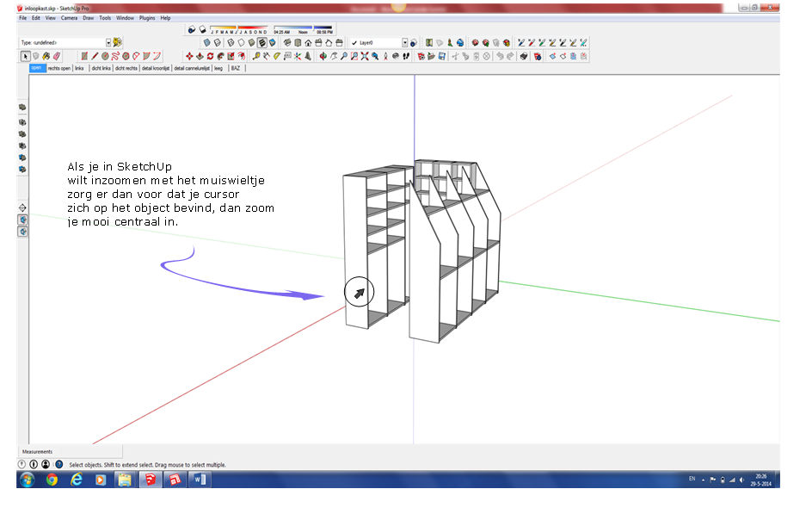Expand the Layer0 layer dropdown

point(405,42)
